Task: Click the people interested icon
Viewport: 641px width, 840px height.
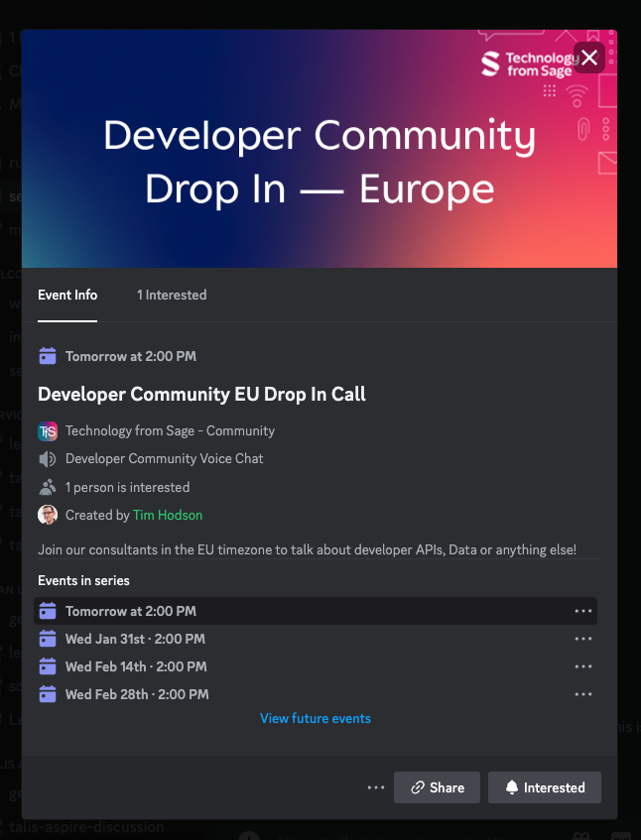Action: point(48,488)
